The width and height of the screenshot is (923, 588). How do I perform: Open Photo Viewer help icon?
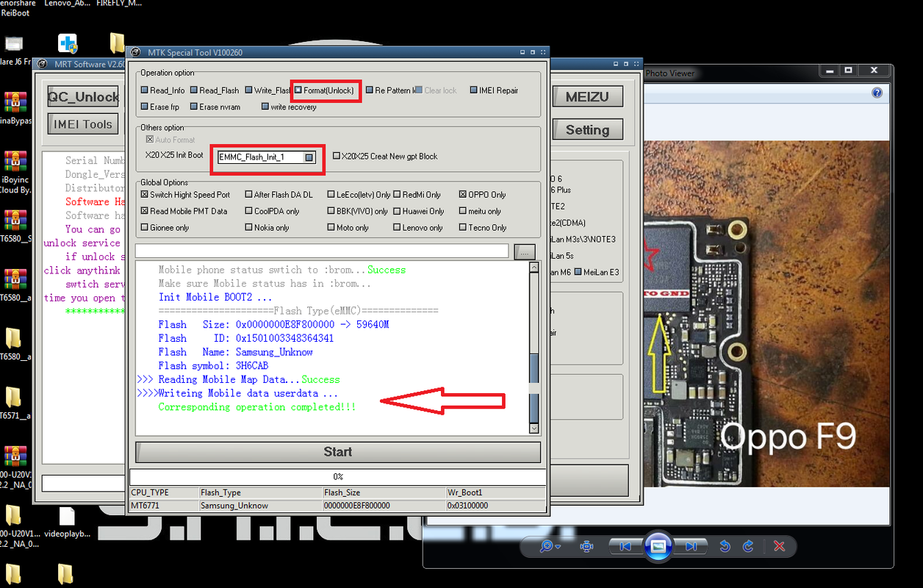click(876, 93)
